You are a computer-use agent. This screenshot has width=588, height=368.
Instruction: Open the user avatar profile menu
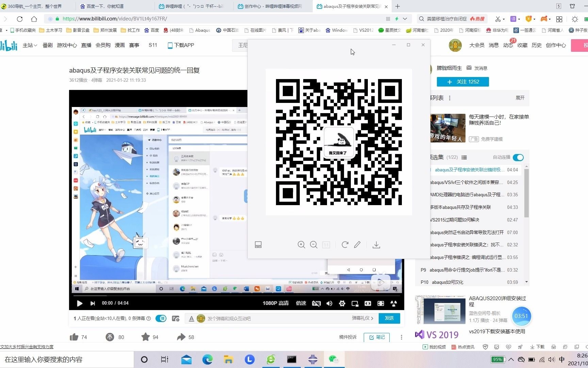pos(455,45)
